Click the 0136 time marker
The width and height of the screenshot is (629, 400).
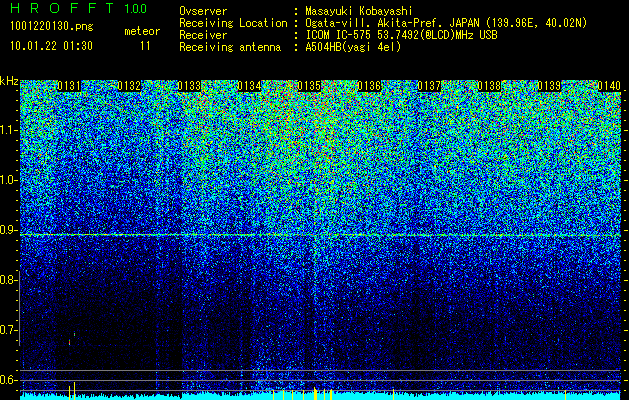coord(369,86)
